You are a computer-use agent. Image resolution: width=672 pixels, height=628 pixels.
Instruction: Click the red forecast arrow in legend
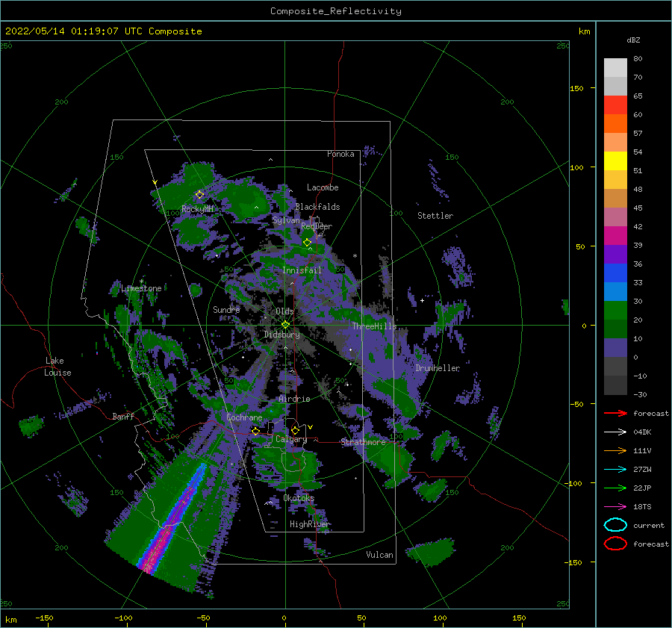pos(615,413)
